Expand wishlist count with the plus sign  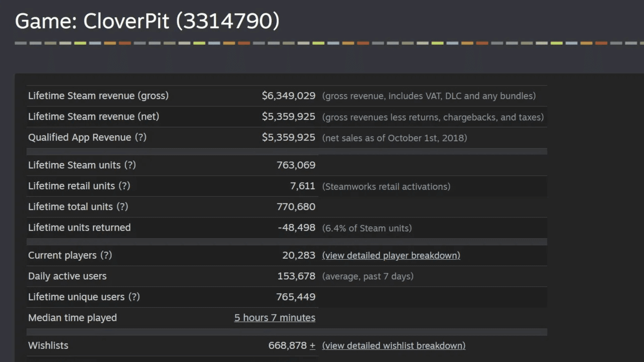coord(312,346)
